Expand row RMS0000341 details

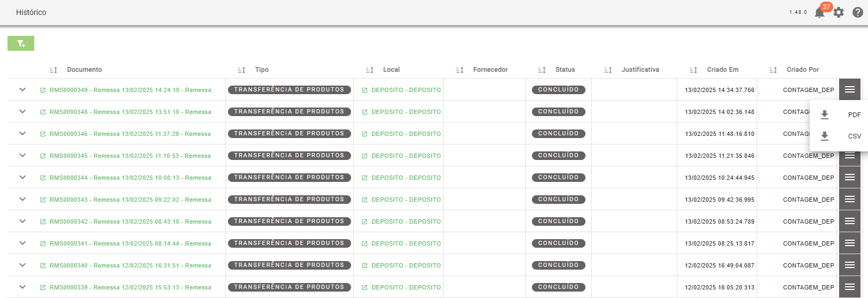pyautogui.click(x=22, y=243)
